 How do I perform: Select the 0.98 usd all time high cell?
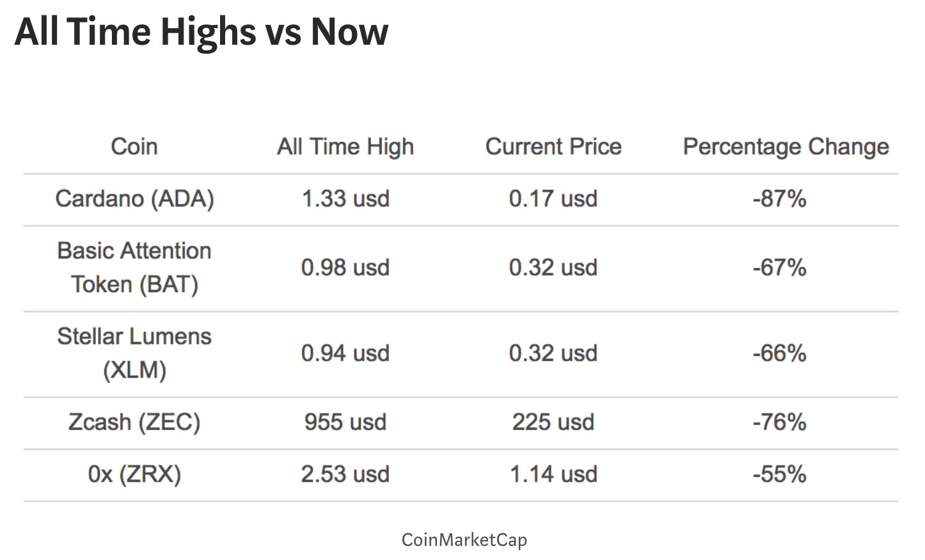click(345, 268)
